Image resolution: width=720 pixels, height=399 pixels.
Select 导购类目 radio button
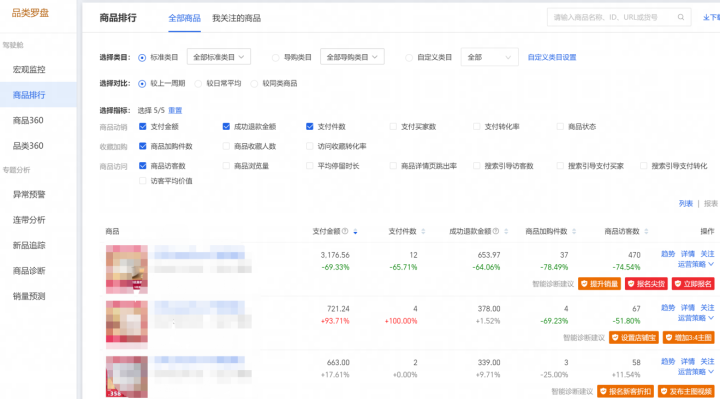point(276,57)
